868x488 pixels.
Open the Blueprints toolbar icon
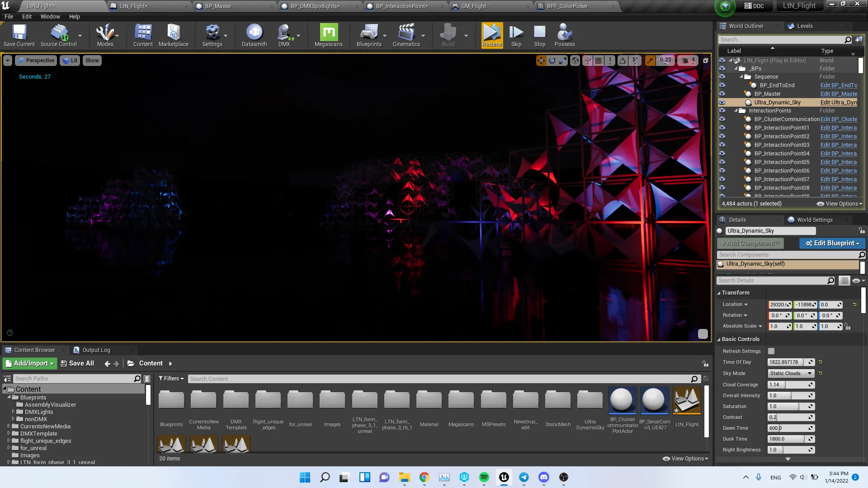point(369,35)
